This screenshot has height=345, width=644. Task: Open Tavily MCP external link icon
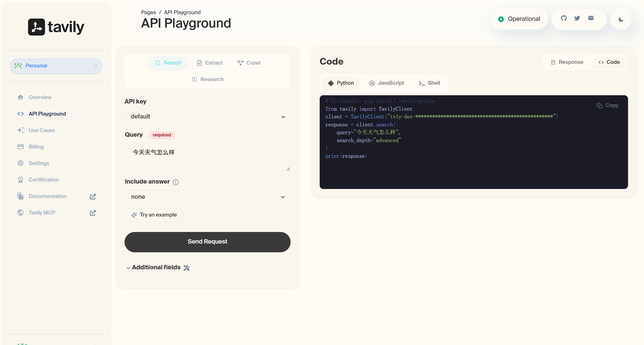pyautogui.click(x=93, y=213)
